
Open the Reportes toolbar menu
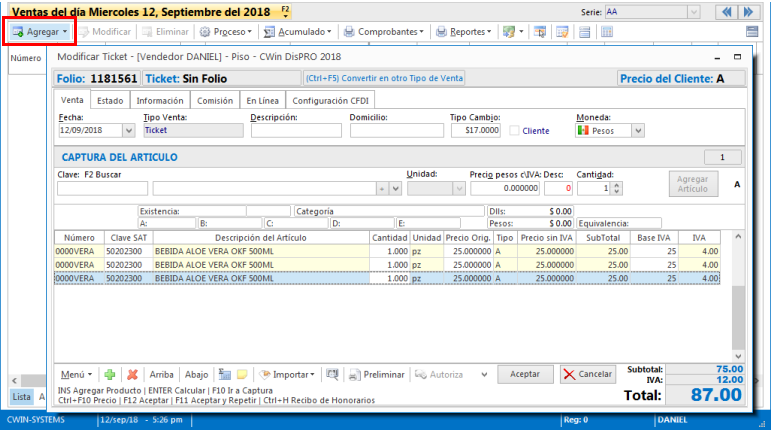pyautogui.click(x=464, y=32)
